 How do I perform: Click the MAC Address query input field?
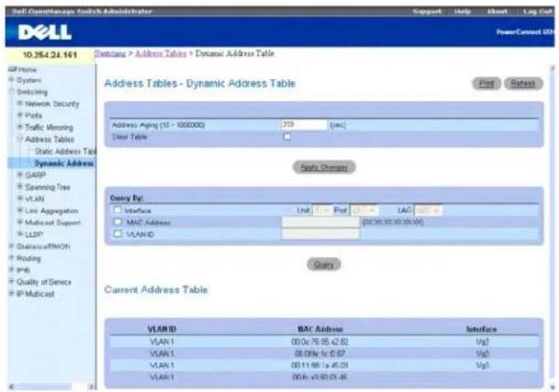coord(320,222)
